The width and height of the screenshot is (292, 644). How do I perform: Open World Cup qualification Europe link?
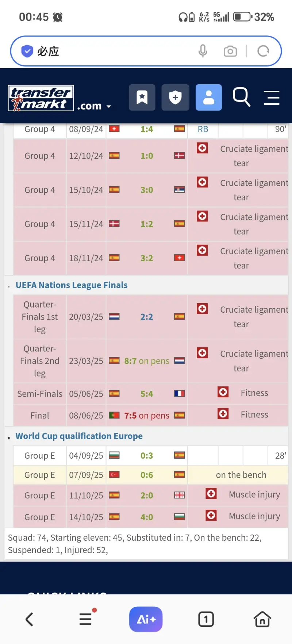[x=79, y=436]
